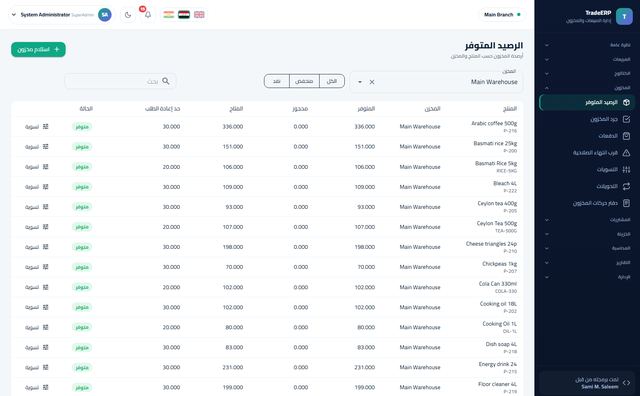The image size is (640, 396).
Task: Select the الكل filter option
Action: click(332, 81)
